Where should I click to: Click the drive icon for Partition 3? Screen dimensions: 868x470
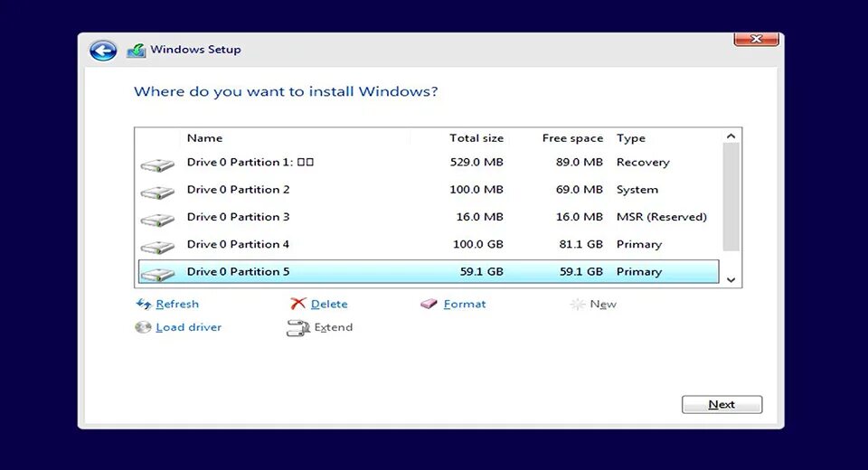tap(157, 220)
